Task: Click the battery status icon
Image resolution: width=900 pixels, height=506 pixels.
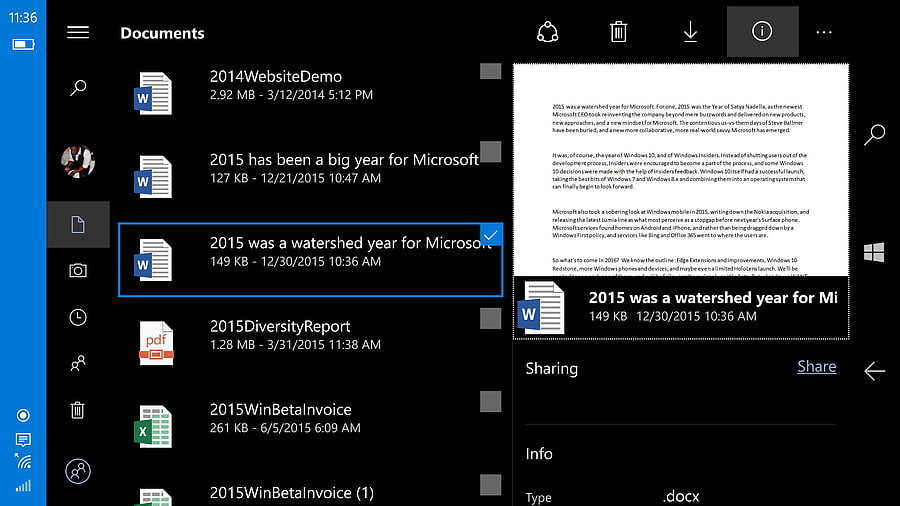Action: (x=23, y=44)
